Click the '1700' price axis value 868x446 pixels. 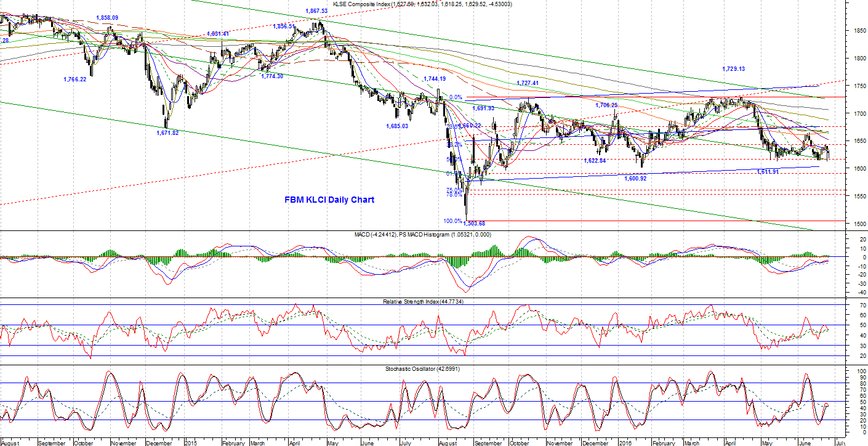(x=860, y=113)
